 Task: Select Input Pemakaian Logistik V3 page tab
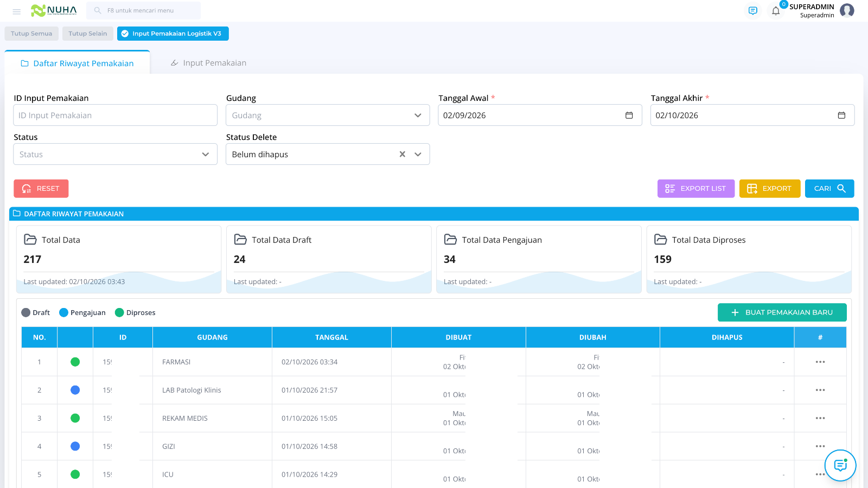pyautogui.click(x=173, y=34)
